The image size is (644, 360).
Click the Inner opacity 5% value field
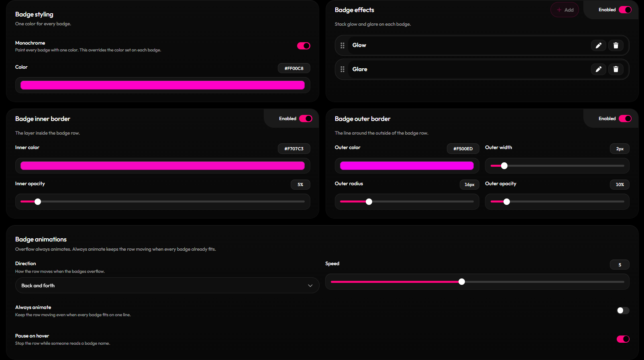300,184
